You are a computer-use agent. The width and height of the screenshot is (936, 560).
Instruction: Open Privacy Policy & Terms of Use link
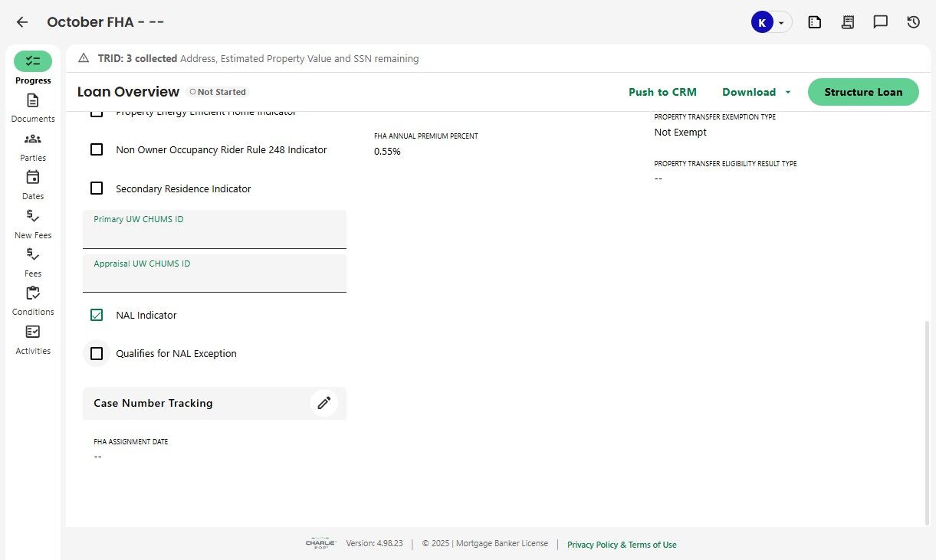pyautogui.click(x=622, y=545)
